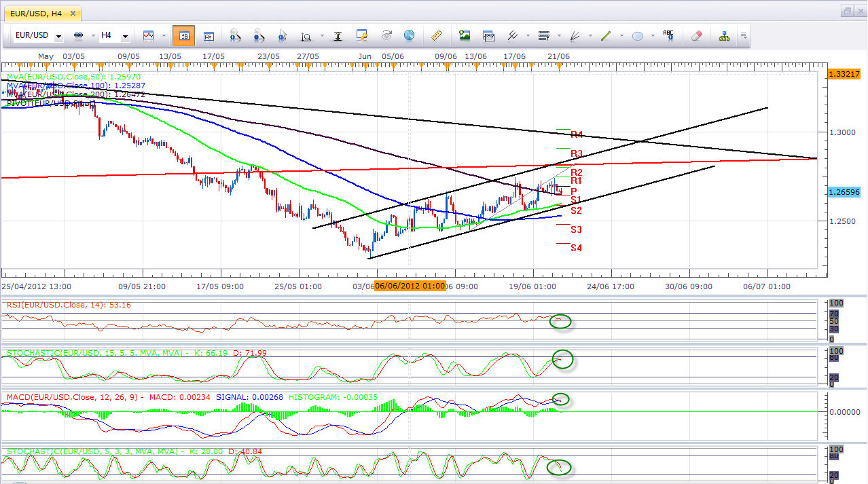The image size is (868, 484).
Task: Click the add indicator window icon
Action: [488, 35]
